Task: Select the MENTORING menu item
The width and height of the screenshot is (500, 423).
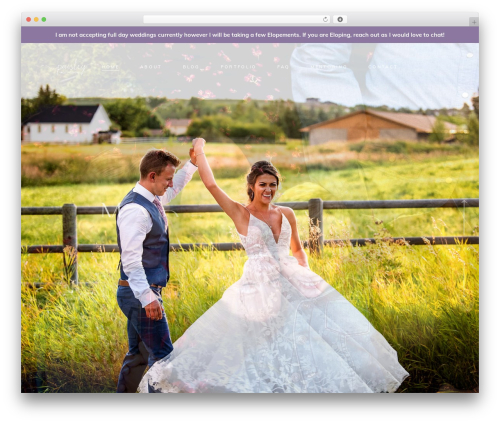Action: point(329,67)
